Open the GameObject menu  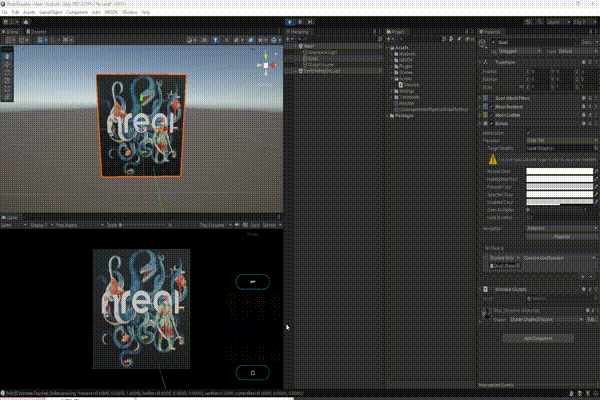(x=49, y=11)
